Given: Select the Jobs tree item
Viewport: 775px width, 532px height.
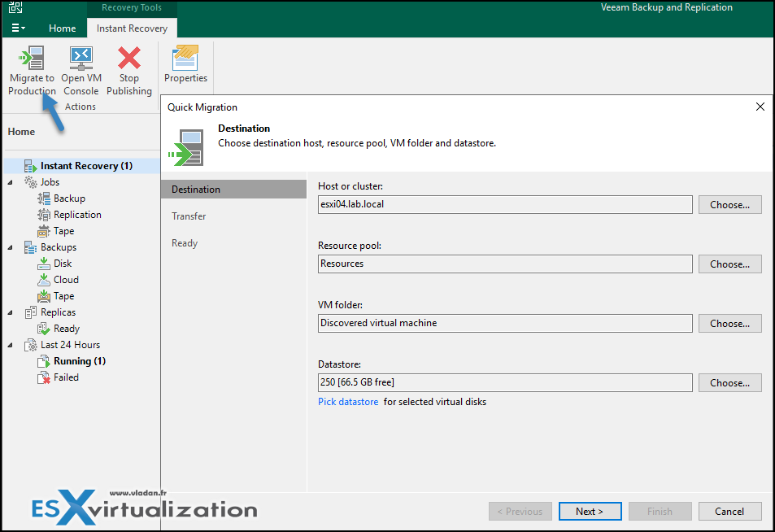Looking at the screenshot, I should (50, 182).
